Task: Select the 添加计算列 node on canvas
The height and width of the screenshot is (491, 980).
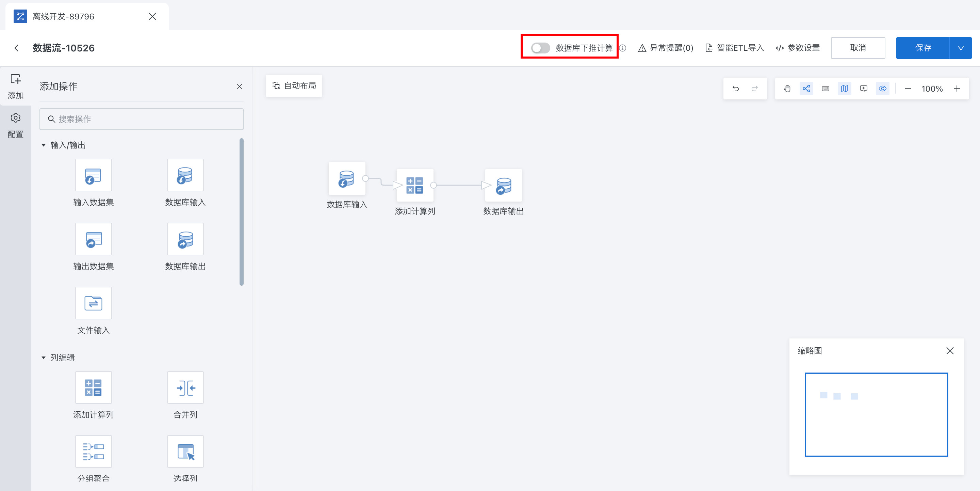Action: click(x=414, y=185)
